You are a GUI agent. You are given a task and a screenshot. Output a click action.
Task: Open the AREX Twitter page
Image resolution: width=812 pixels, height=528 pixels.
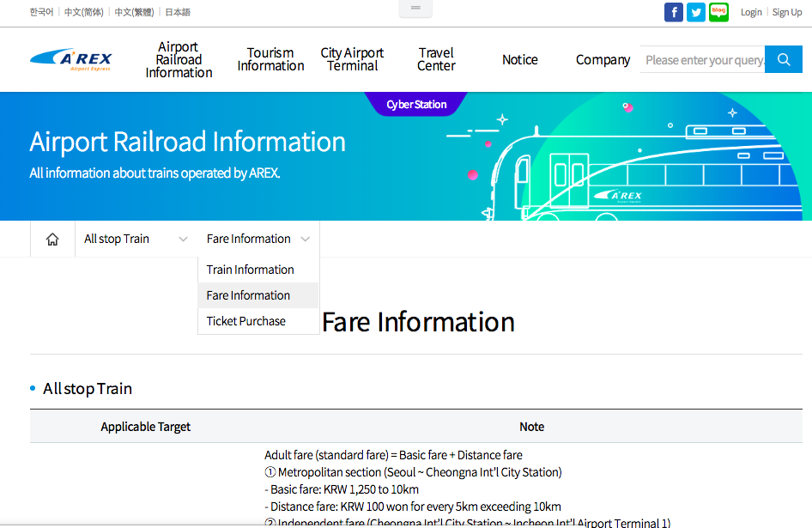695,12
